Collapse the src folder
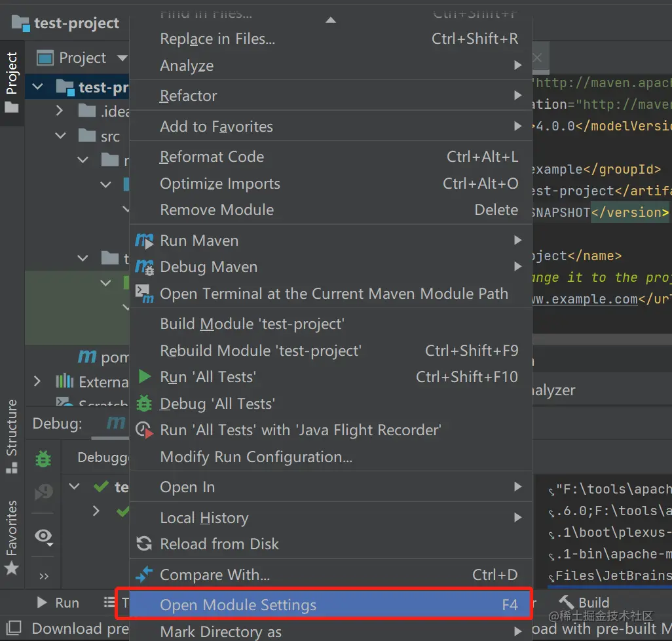672x641 pixels. 60,136
